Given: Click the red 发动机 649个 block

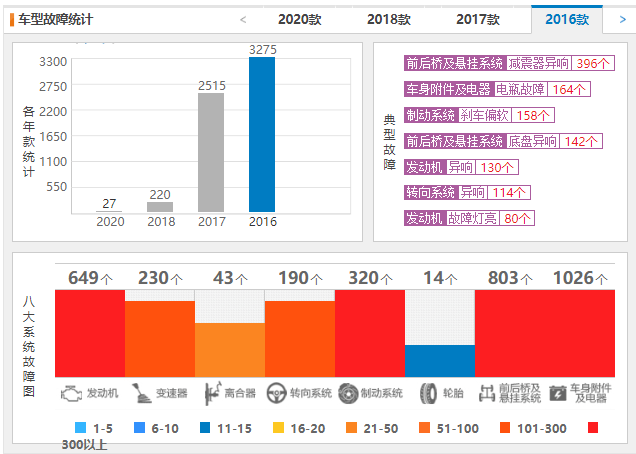Looking at the screenshot, I should 90,334.
